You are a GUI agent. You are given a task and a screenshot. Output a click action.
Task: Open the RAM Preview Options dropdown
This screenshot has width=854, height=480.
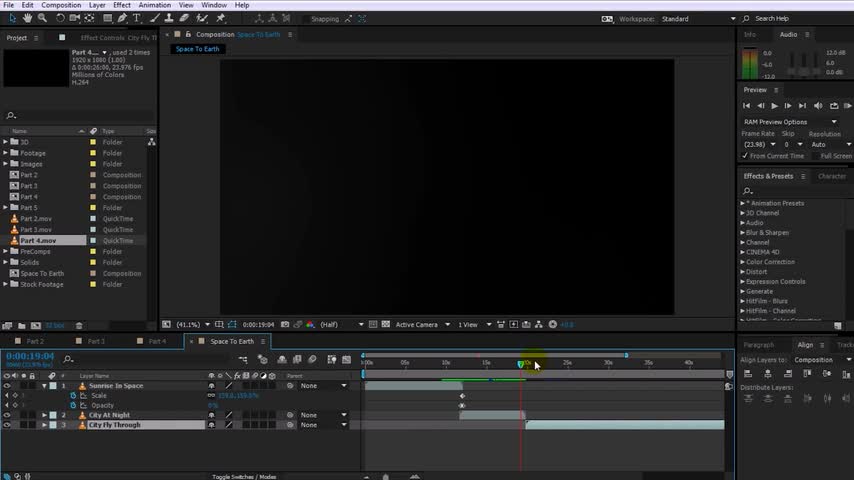[790, 122]
